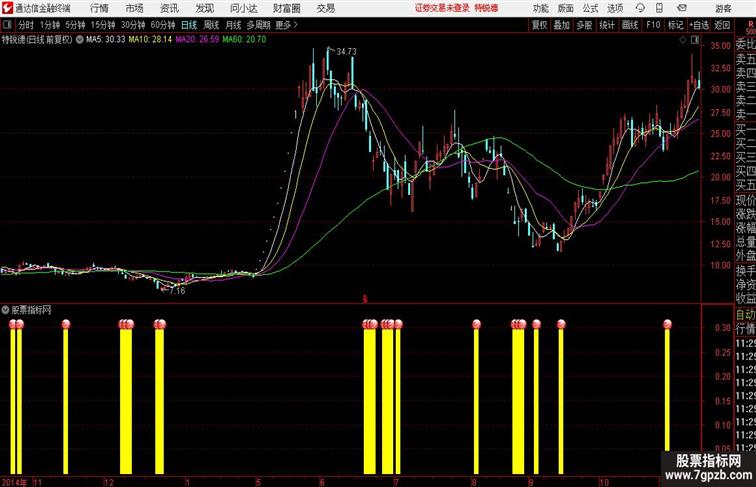The height and width of the screenshot is (487, 756).
Task: Click the MA10: 28.14 indicator value
Action: tap(150, 40)
